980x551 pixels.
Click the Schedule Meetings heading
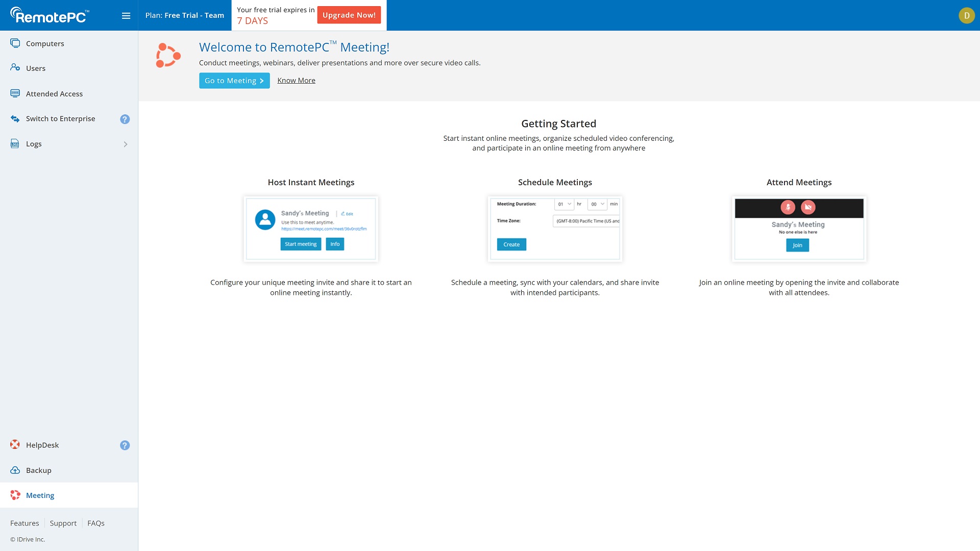pos(555,182)
